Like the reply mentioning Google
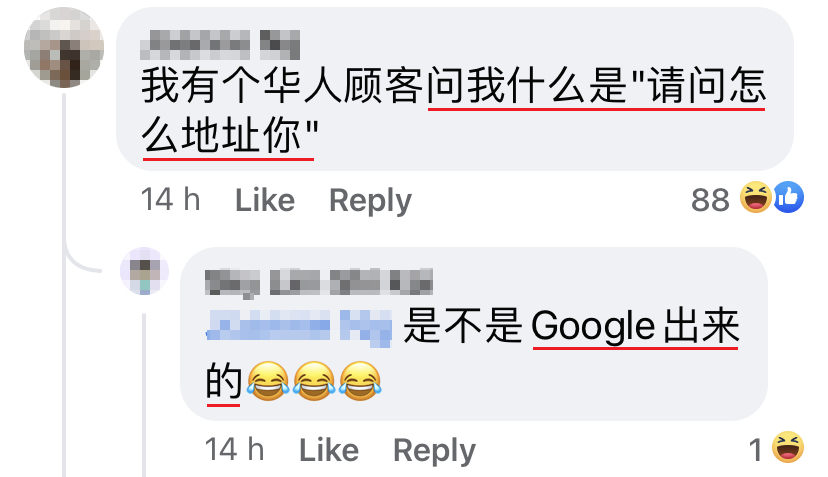828x477 pixels. (329, 451)
